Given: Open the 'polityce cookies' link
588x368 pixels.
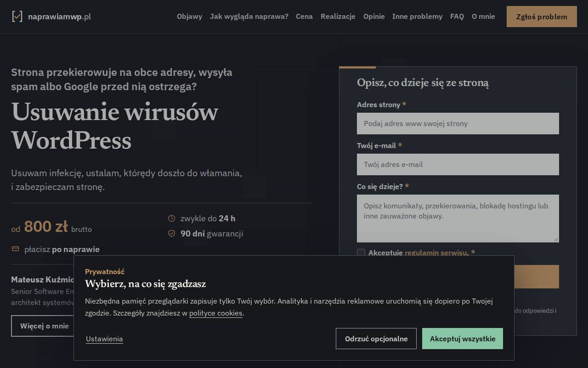Looking at the screenshot, I should (216, 313).
